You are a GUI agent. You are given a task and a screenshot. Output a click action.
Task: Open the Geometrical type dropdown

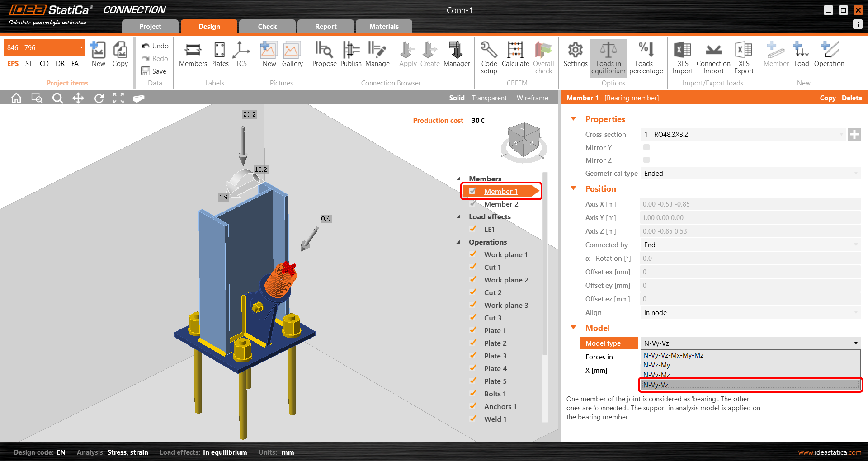click(x=750, y=174)
